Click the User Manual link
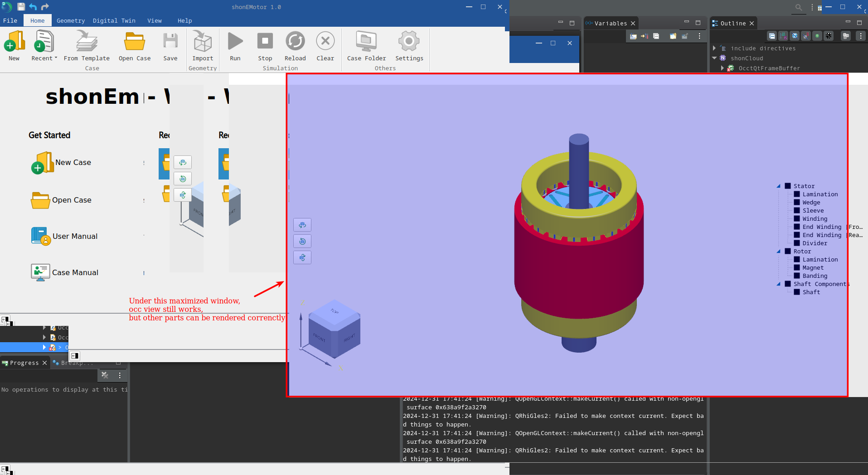 coord(75,236)
